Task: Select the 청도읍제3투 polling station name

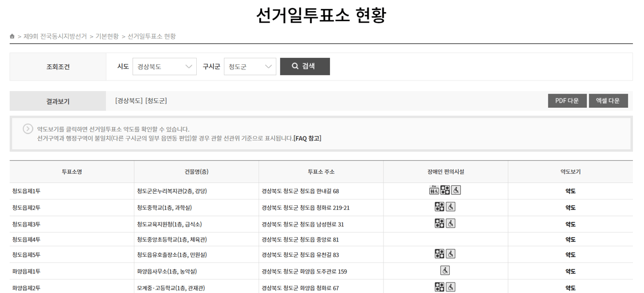Action: point(26,225)
